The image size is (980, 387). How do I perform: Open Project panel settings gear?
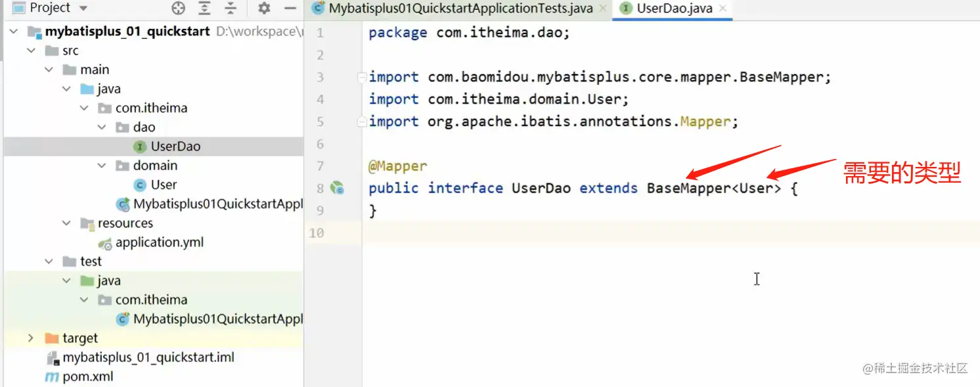point(264,8)
